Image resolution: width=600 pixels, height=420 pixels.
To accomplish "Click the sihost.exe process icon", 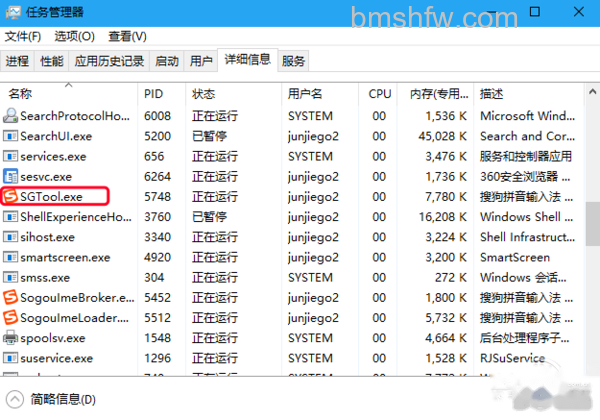I will (10, 237).
